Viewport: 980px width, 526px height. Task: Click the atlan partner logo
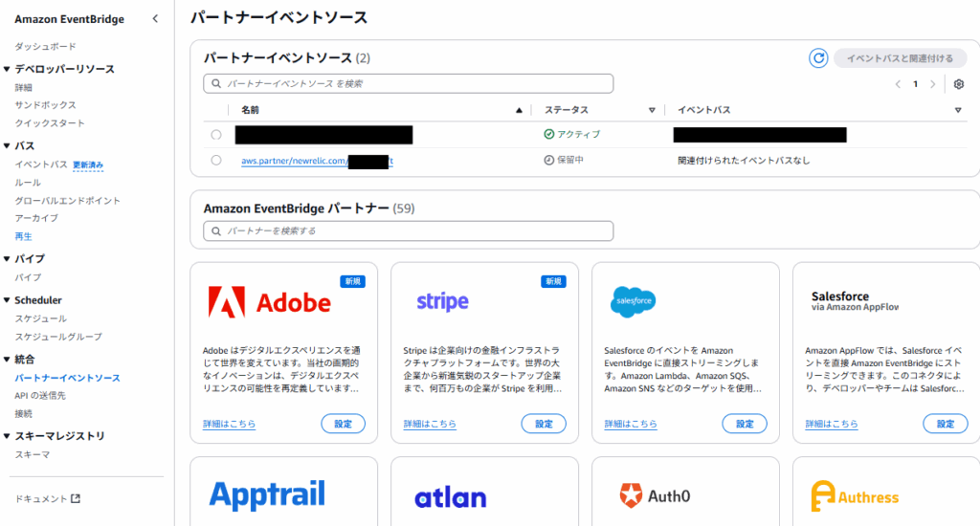click(x=450, y=498)
